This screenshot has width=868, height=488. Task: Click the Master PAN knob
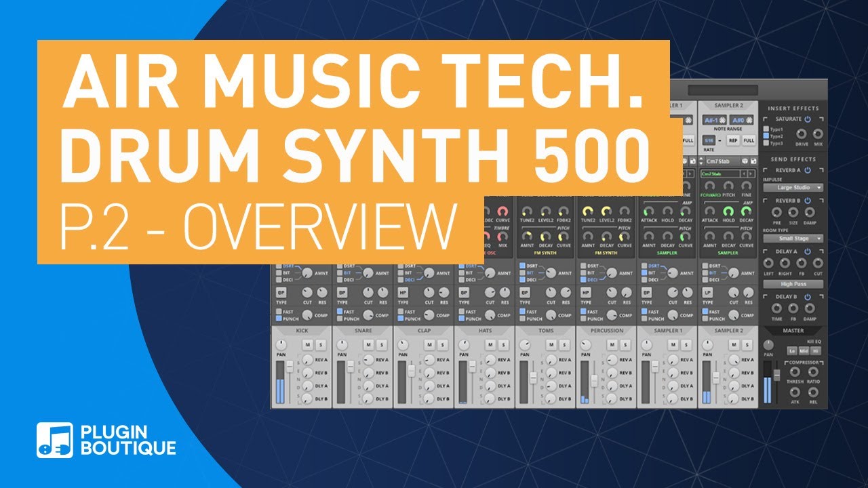click(x=768, y=345)
